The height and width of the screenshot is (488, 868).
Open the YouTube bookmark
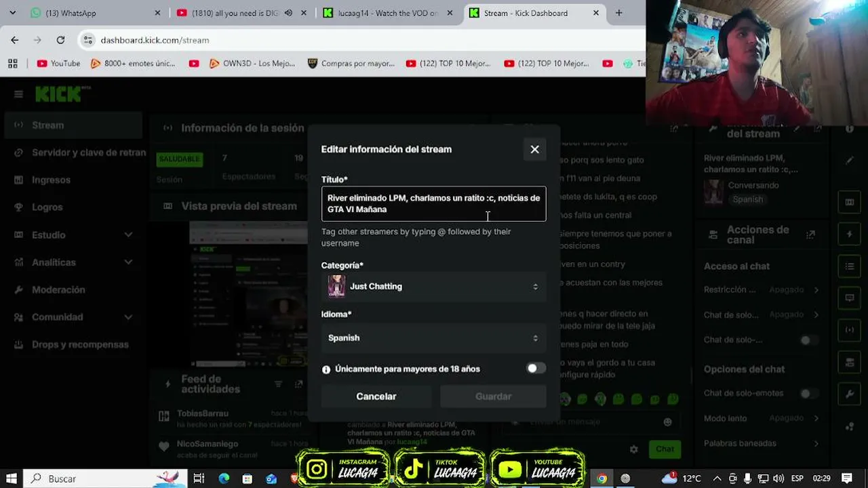coord(58,64)
